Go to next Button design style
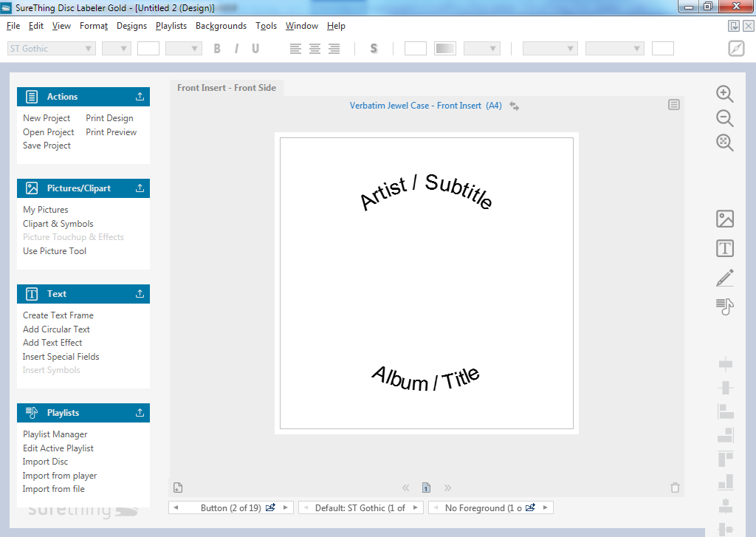The image size is (756, 537). point(286,507)
